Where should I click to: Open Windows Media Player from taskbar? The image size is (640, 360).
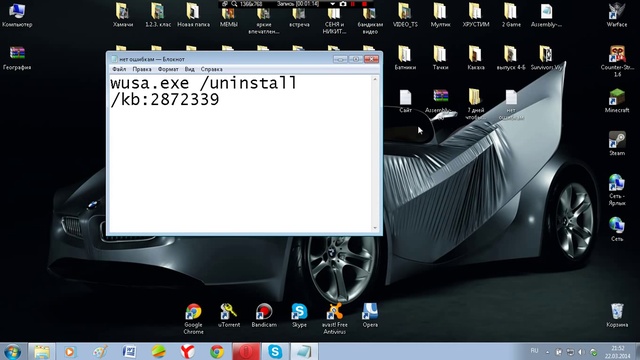point(70,351)
